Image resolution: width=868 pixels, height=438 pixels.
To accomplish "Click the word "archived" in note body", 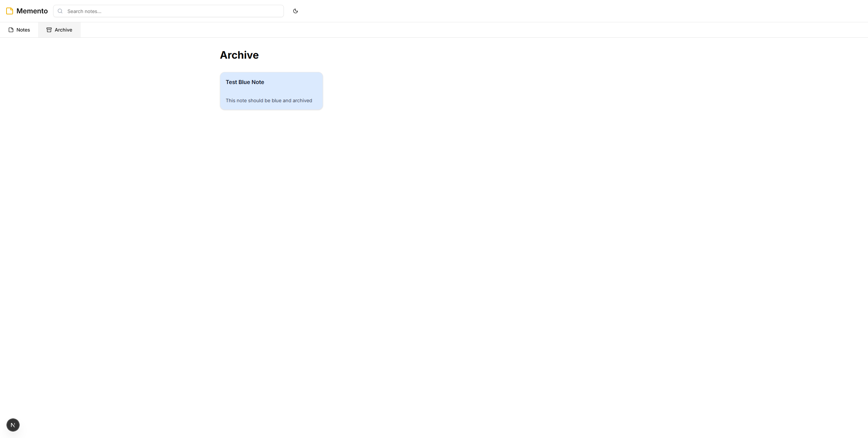I will tap(302, 100).
